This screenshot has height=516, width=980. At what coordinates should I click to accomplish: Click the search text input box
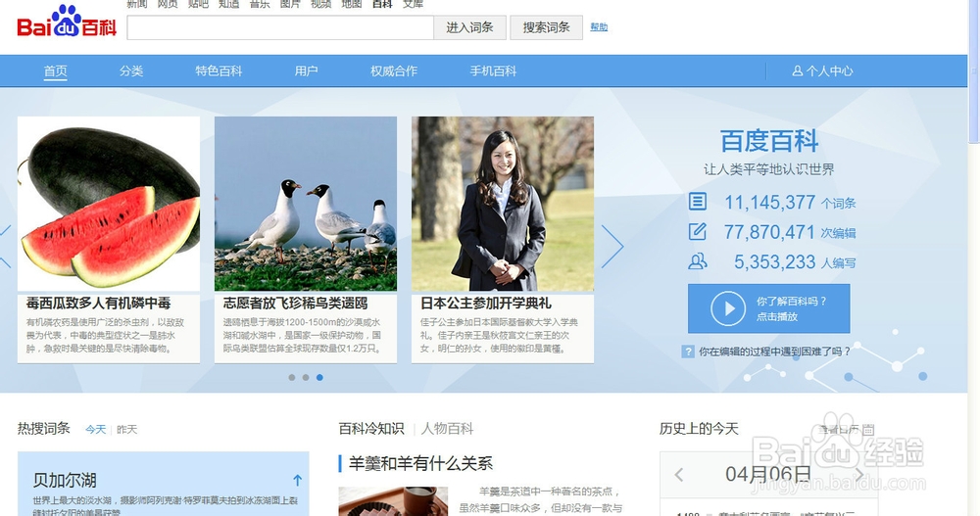(280, 27)
